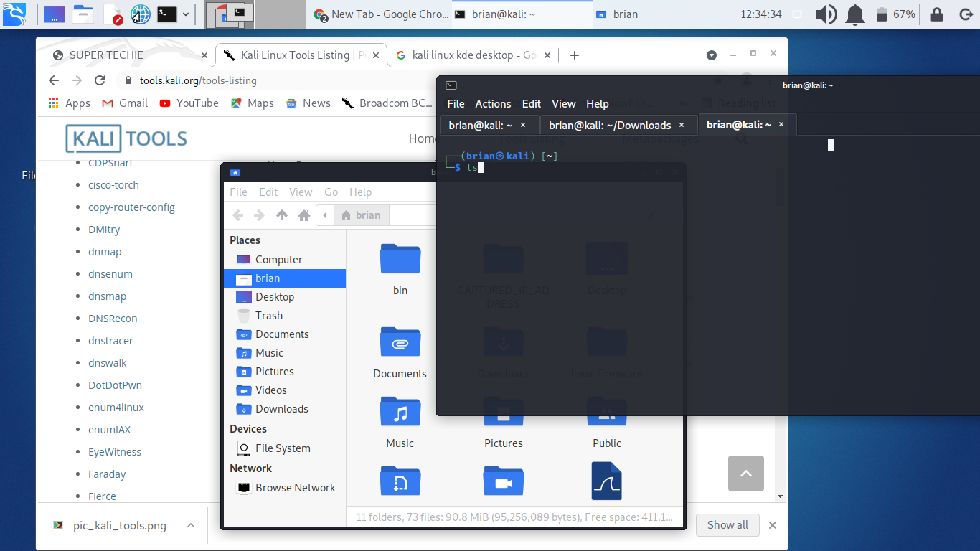The image size is (980, 551).
Task: Click the brian path bar button
Action: coord(362,215)
